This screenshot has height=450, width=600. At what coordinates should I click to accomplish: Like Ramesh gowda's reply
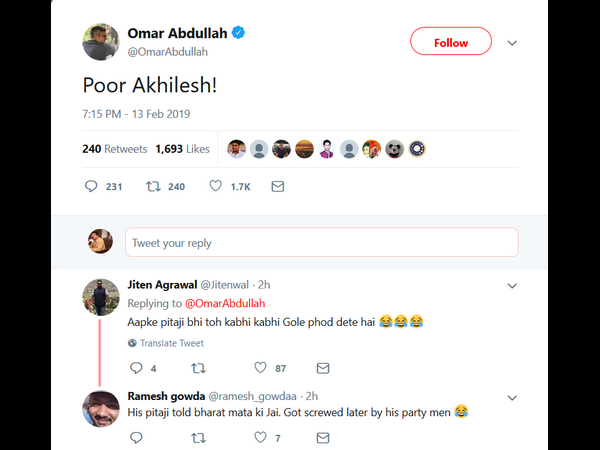pyautogui.click(x=261, y=437)
